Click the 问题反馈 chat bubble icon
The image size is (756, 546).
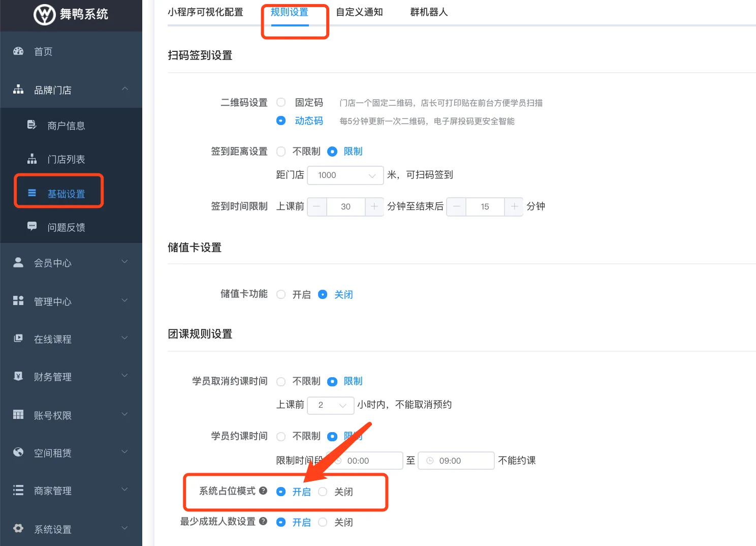(x=31, y=227)
